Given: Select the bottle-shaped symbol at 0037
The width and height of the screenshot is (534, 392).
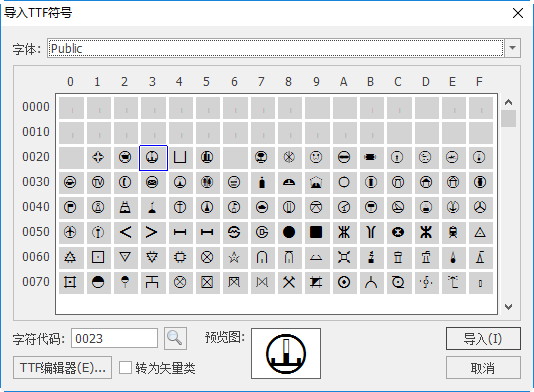Looking at the screenshot, I should point(262,183).
